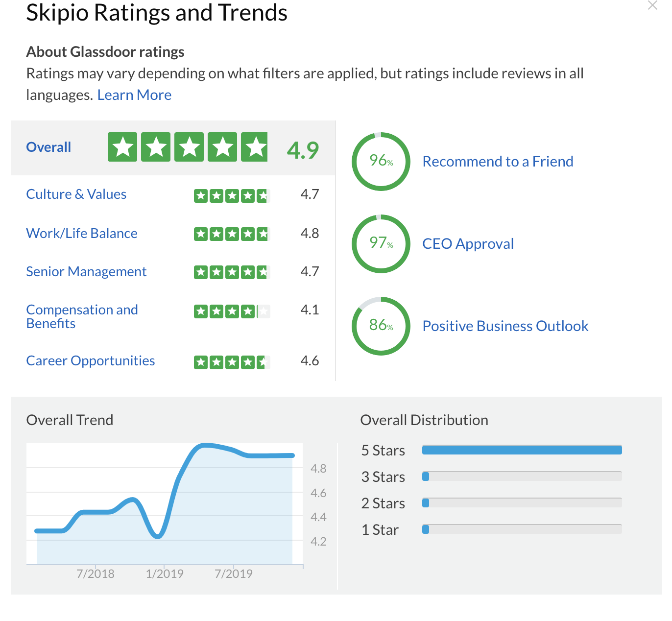This screenshot has height=621, width=672.
Task: Click the 96% recommend circle gauge
Action: tap(381, 161)
